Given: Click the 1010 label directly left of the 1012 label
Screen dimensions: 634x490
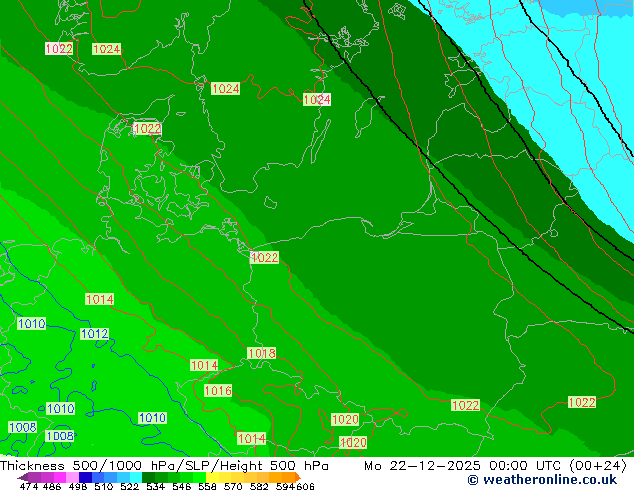Looking at the screenshot, I should click(x=32, y=323).
